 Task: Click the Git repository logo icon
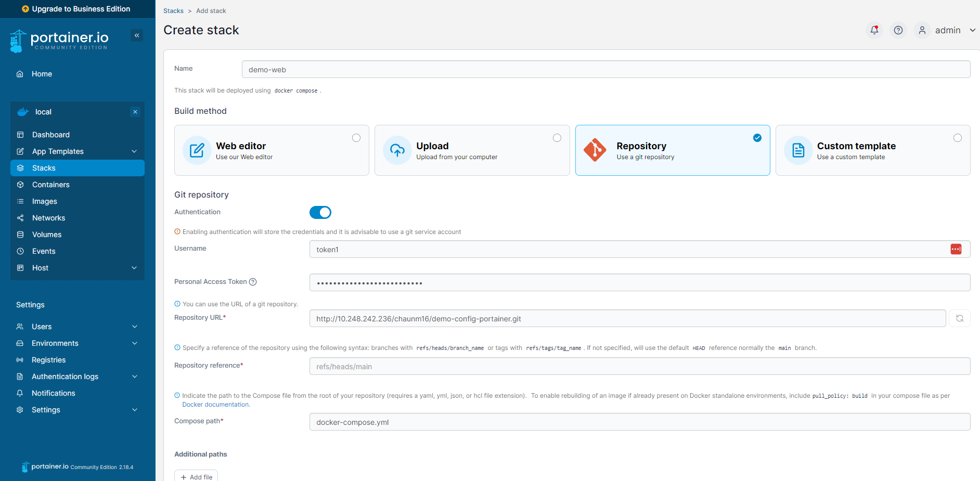click(x=595, y=150)
